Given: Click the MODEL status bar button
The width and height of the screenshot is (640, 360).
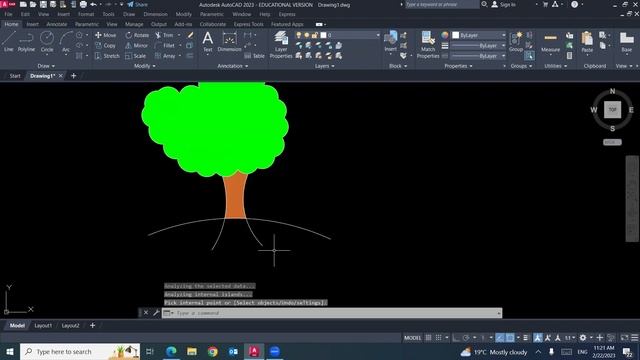Looking at the screenshot, I should pos(412,338).
